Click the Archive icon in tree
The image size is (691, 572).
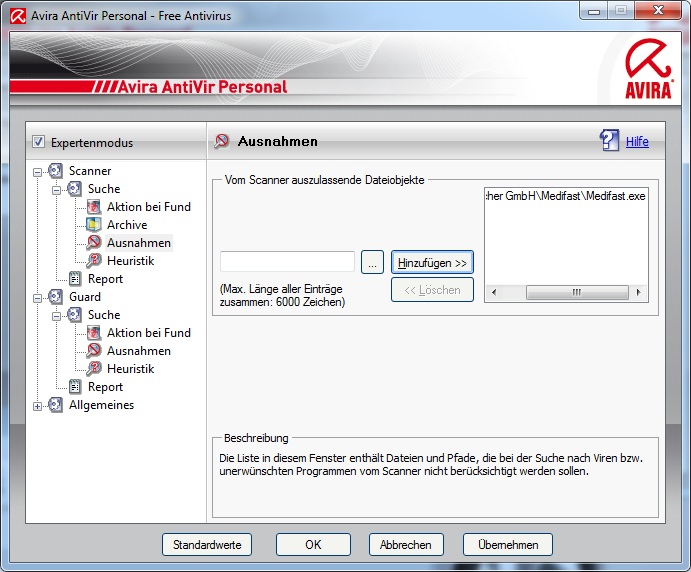[x=93, y=225]
